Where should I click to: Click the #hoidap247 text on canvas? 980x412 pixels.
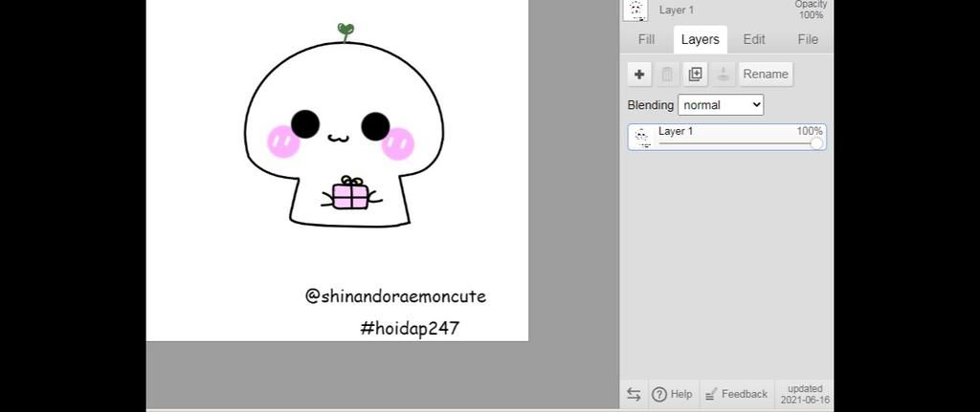pos(410,328)
